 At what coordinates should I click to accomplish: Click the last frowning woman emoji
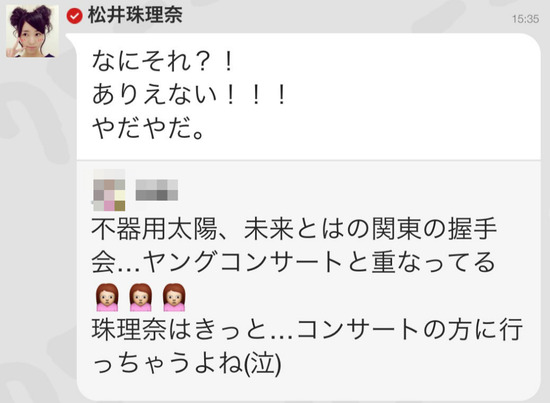(174, 297)
